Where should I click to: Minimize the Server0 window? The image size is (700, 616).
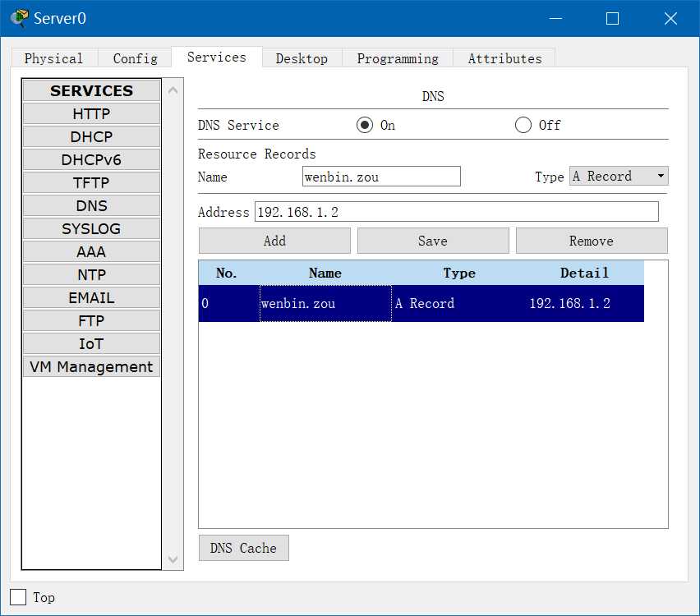coord(555,18)
